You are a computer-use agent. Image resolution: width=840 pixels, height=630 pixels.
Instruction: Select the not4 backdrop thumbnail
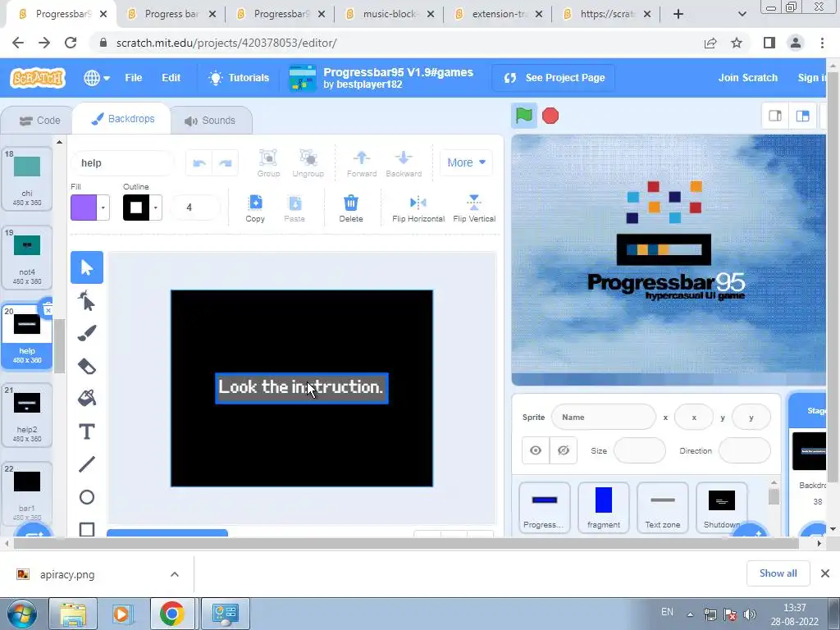coord(27,257)
